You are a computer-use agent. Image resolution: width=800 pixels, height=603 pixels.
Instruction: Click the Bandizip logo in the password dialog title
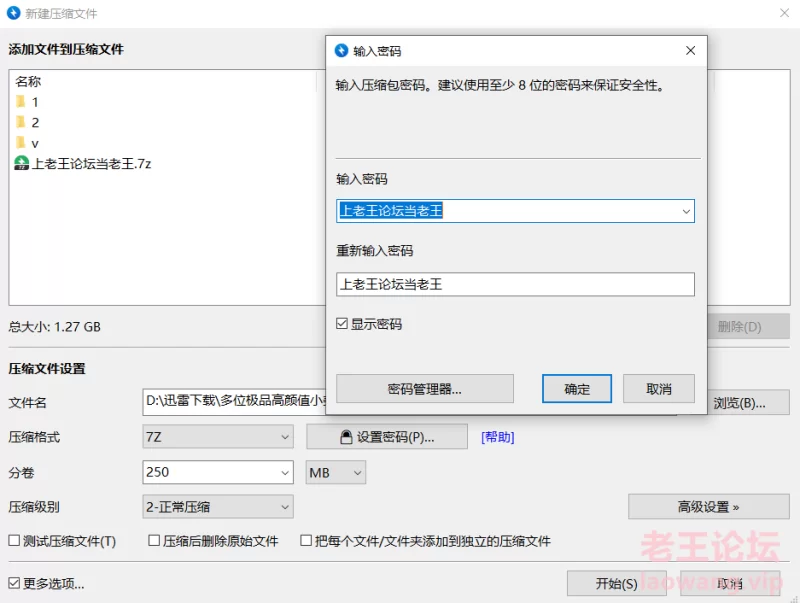click(341, 51)
